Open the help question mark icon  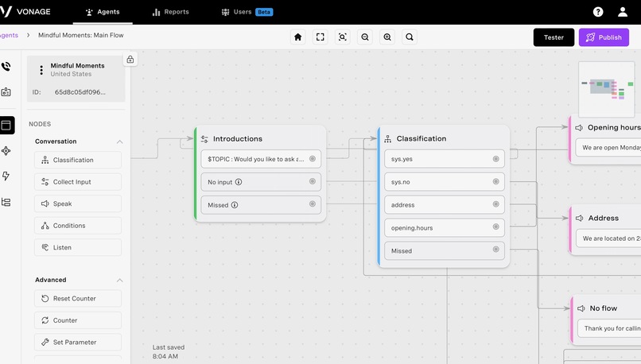(x=598, y=12)
